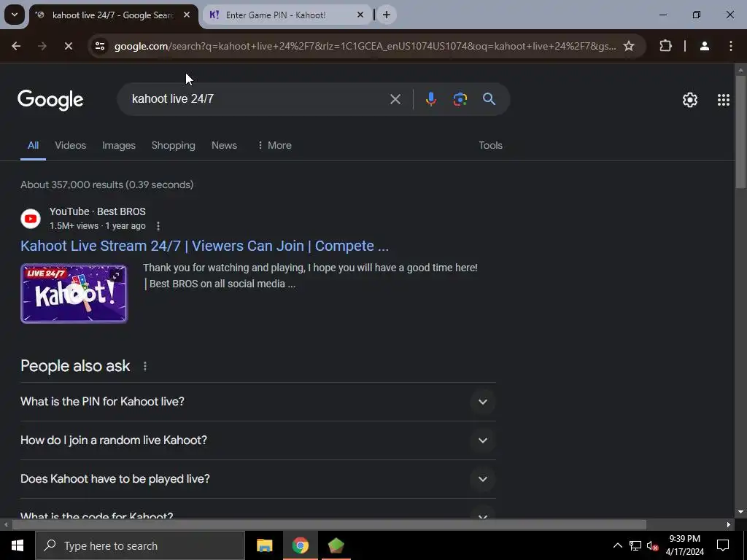Close the Enter Game PIN Kahoot tab
This screenshot has height=560, width=747.
(360, 15)
